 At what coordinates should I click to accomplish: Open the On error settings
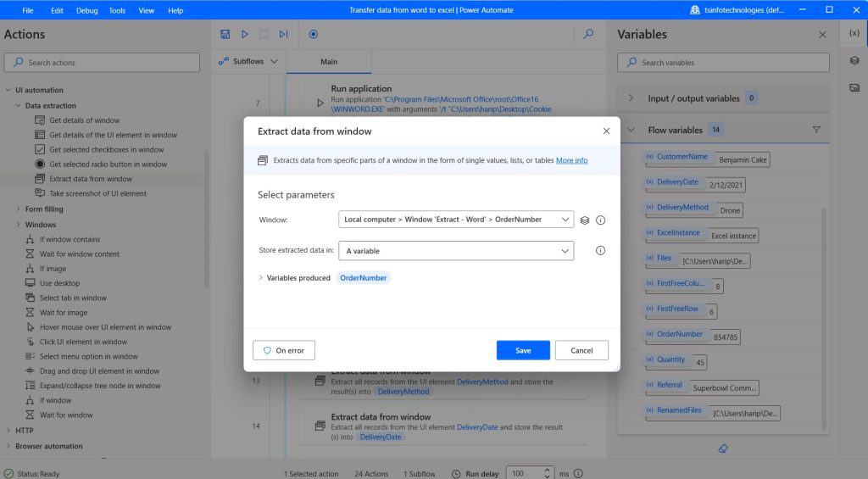coord(284,350)
